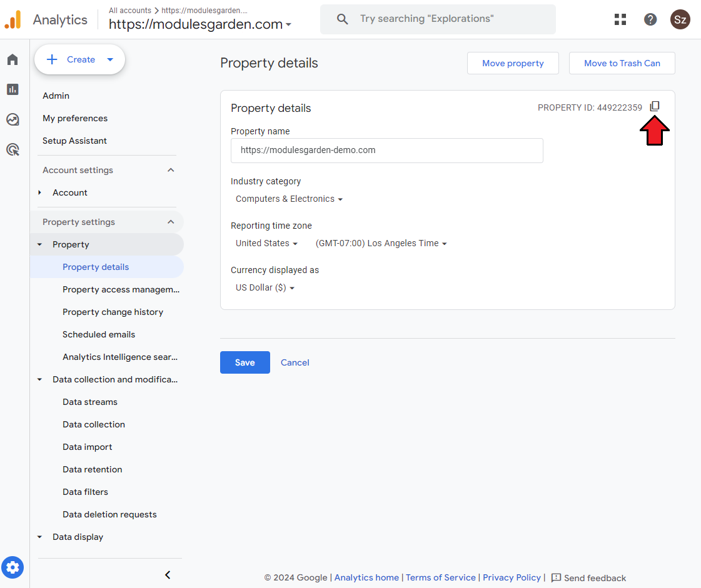Collapse the sidebar with the chevron arrow
701x588 pixels.
click(x=168, y=575)
